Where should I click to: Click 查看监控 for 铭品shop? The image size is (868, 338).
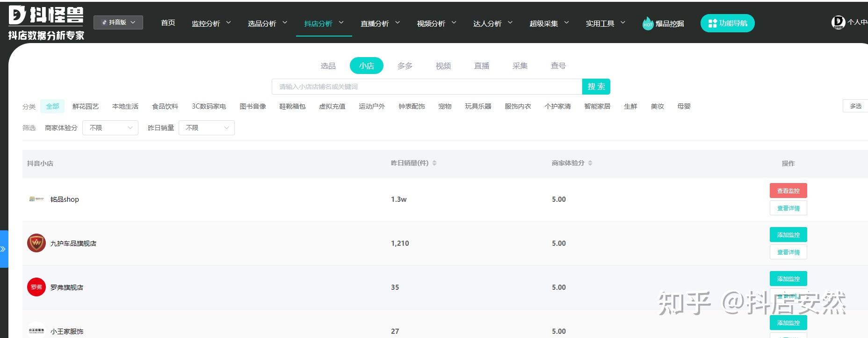[788, 191]
